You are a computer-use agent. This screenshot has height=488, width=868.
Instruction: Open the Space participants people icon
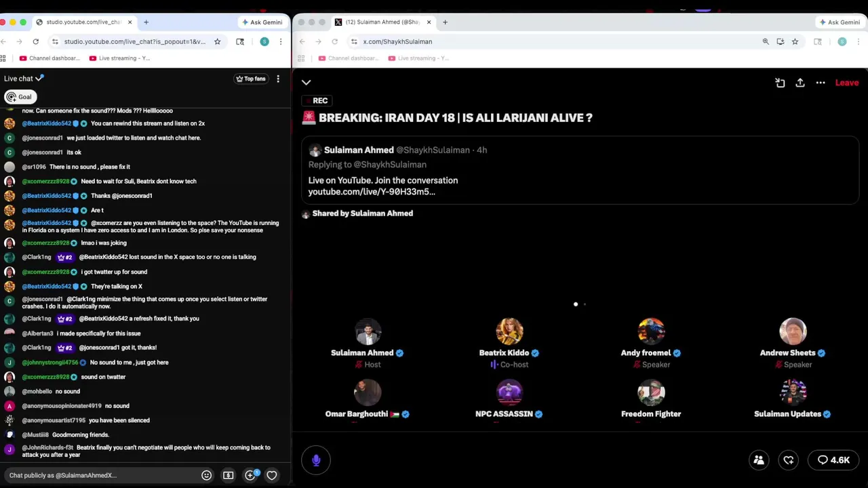(x=759, y=460)
